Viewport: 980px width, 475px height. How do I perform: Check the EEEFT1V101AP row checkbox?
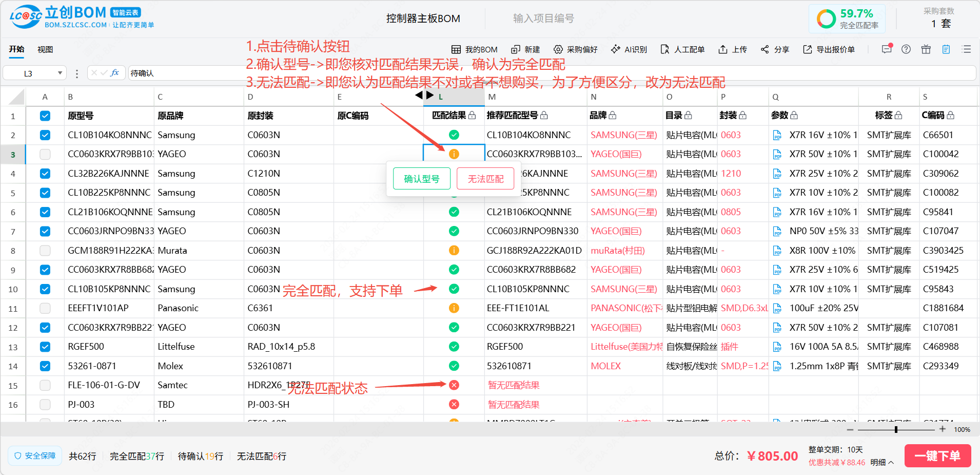[45, 308]
